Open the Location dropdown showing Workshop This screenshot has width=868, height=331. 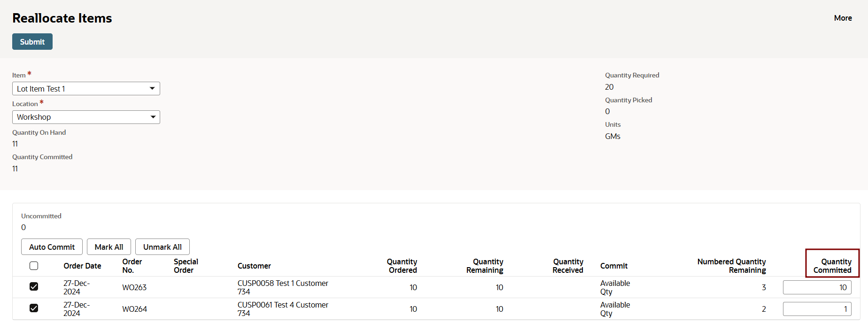(86, 117)
